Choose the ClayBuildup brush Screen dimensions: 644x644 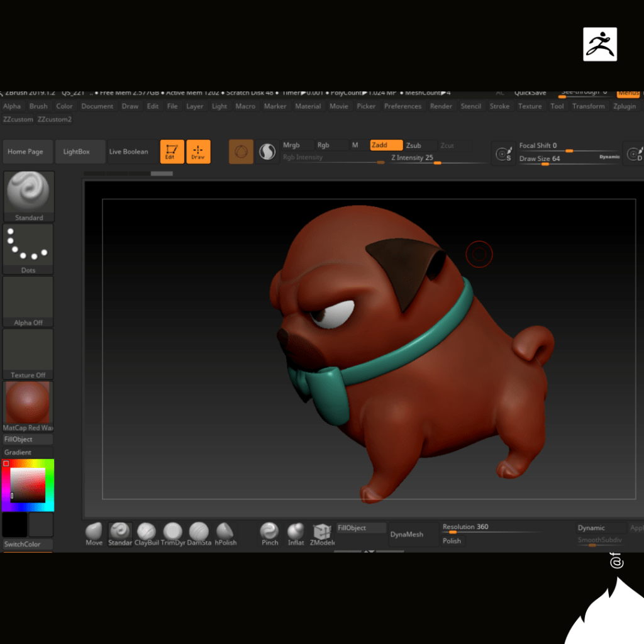pyautogui.click(x=147, y=532)
